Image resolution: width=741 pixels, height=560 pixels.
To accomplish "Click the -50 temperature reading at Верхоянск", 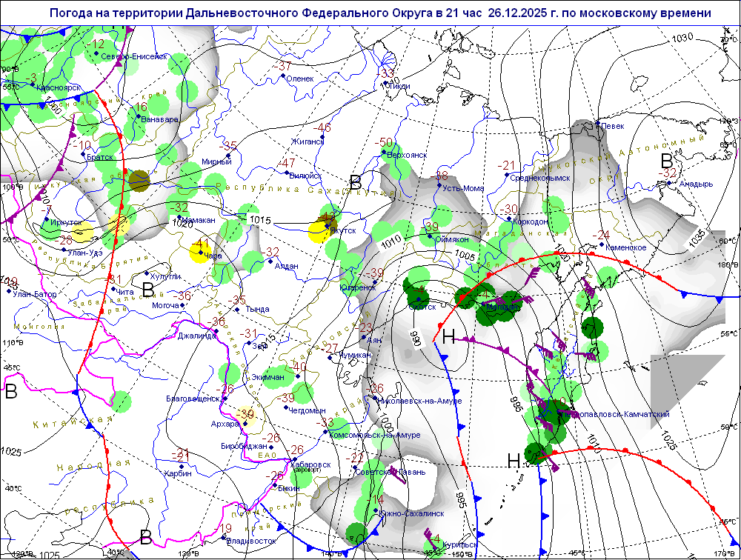I will click(385, 142).
